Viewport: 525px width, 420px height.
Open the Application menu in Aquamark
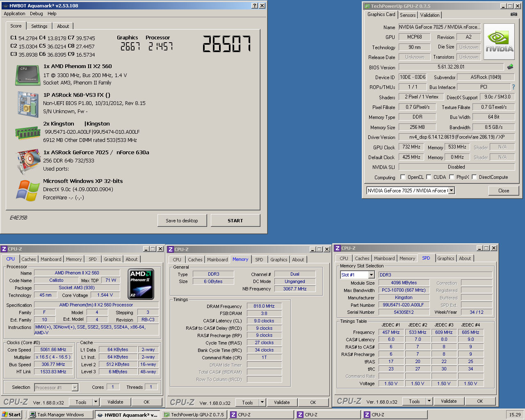point(14,14)
